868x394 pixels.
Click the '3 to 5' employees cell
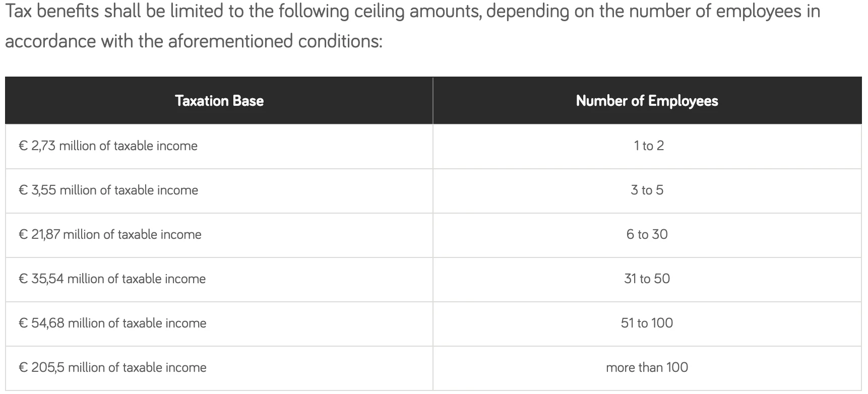647,190
